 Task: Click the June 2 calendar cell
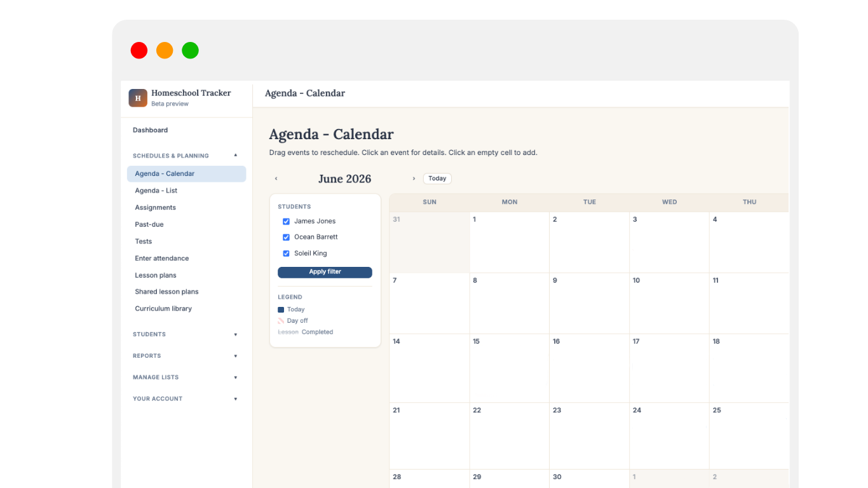(x=590, y=243)
